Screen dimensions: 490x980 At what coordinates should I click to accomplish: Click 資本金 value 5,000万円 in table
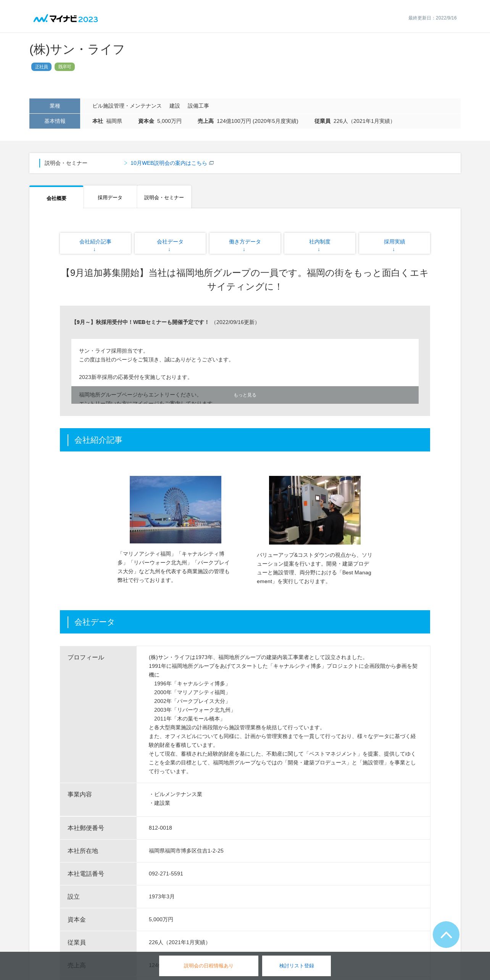pyautogui.click(x=161, y=919)
